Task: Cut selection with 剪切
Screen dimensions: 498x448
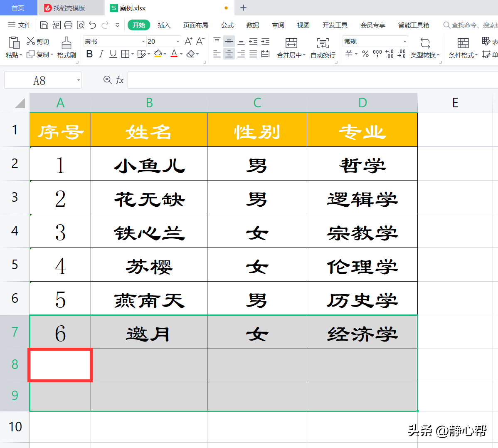Action: point(38,42)
